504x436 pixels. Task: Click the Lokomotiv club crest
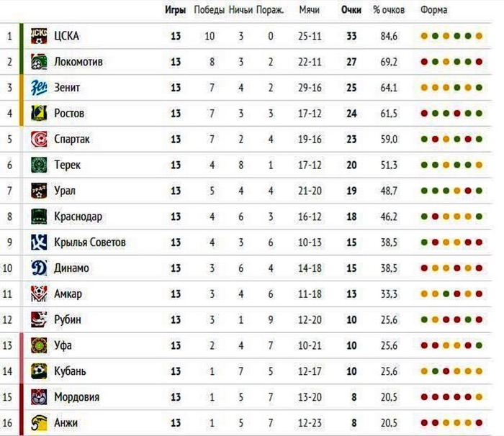[39, 61]
